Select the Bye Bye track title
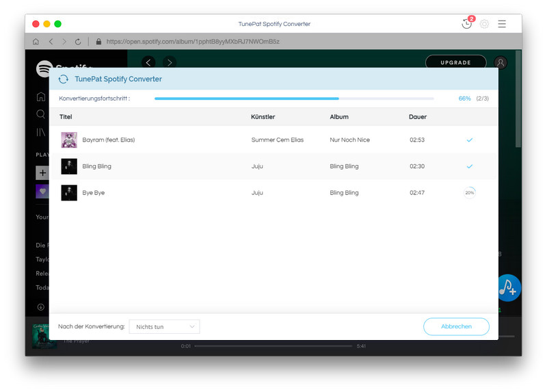Image resolution: width=547 pixels, height=392 pixels. (94, 192)
